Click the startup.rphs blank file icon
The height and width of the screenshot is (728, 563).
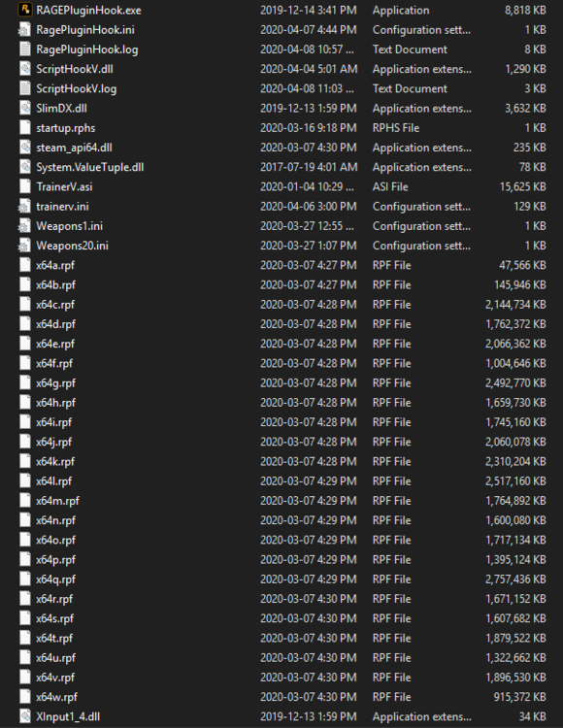pyautogui.click(x=25, y=128)
